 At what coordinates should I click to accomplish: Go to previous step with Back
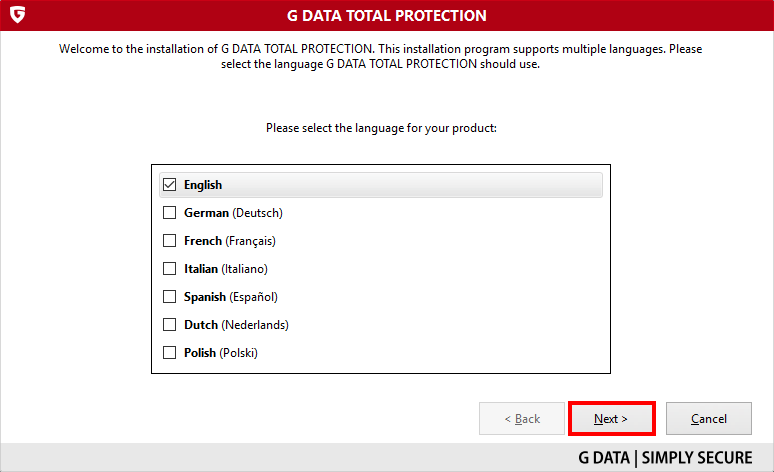tap(522, 419)
